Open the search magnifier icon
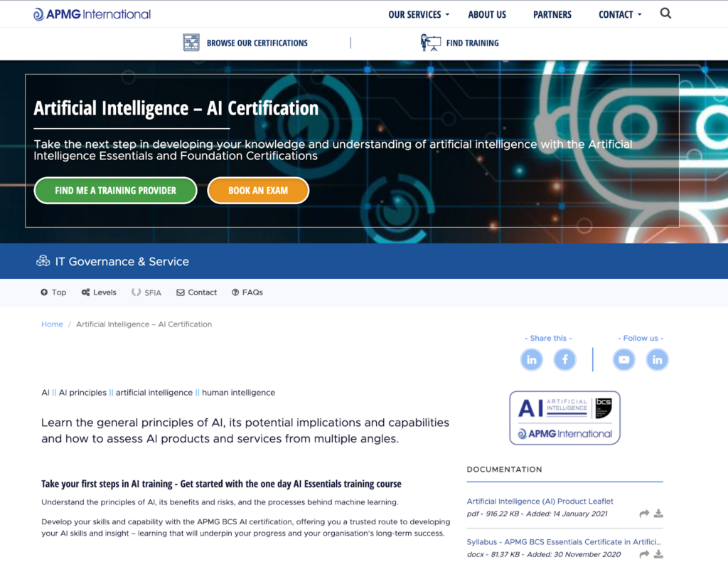Screen dimensions: 728x562 tap(665, 14)
